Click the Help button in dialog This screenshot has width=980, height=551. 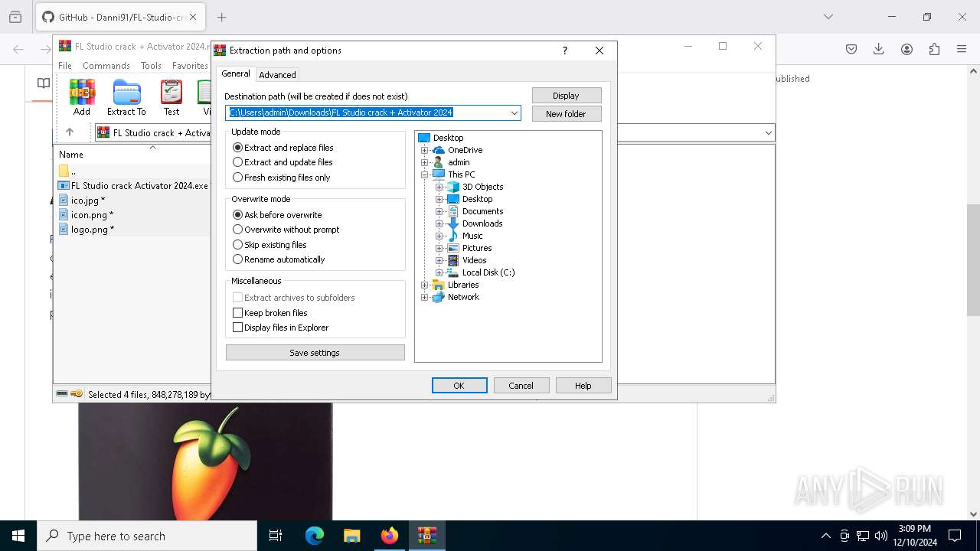click(583, 386)
